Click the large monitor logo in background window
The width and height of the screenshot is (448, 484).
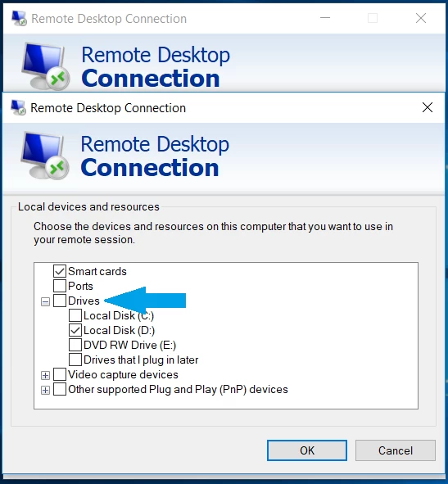point(46,66)
